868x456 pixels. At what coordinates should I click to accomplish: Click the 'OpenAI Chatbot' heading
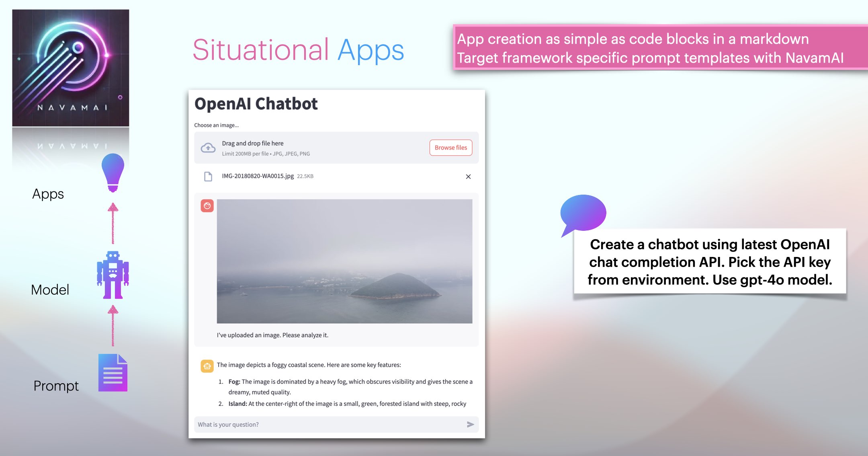(256, 104)
